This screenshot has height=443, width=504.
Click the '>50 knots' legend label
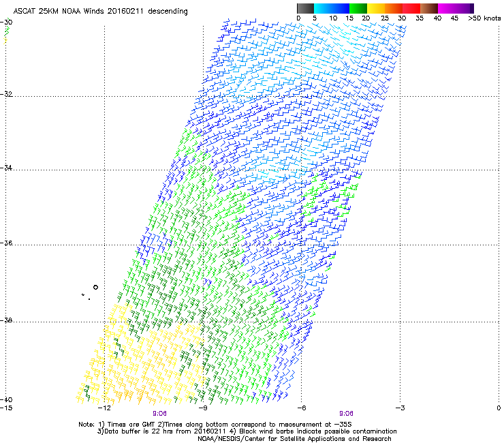484,18
